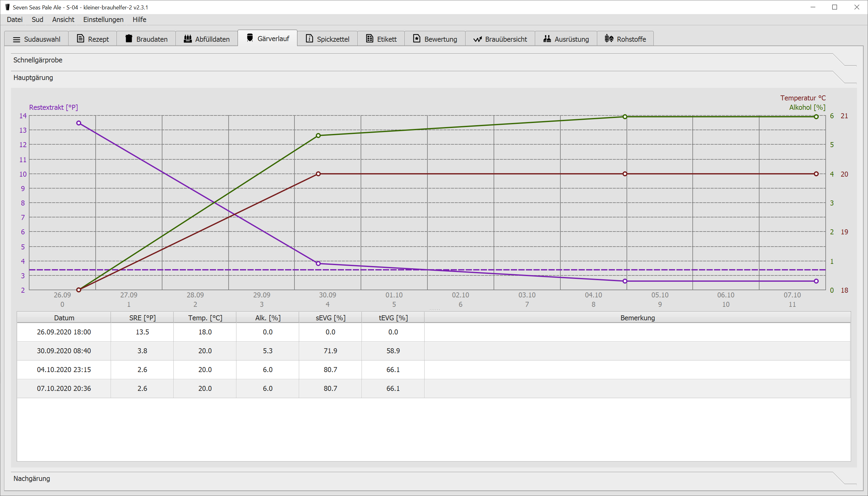Expand the Nachgärung section

[x=32, y=478]
